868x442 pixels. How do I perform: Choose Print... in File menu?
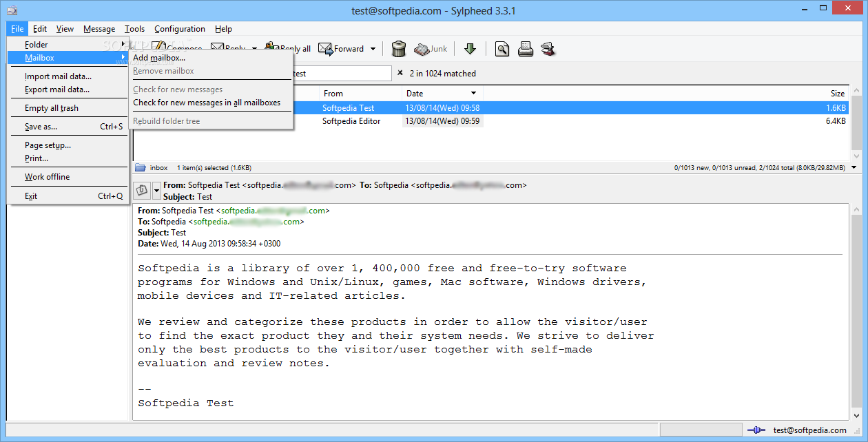click(68, 158)
